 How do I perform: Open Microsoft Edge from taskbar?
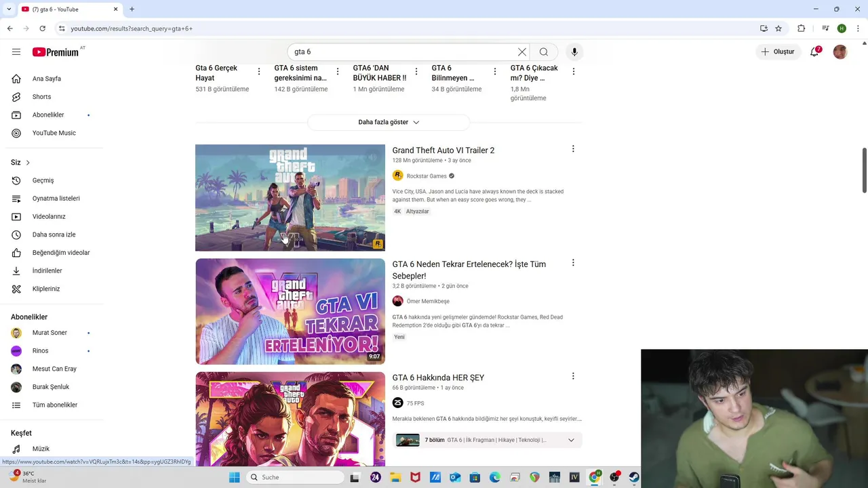[495, 477]
